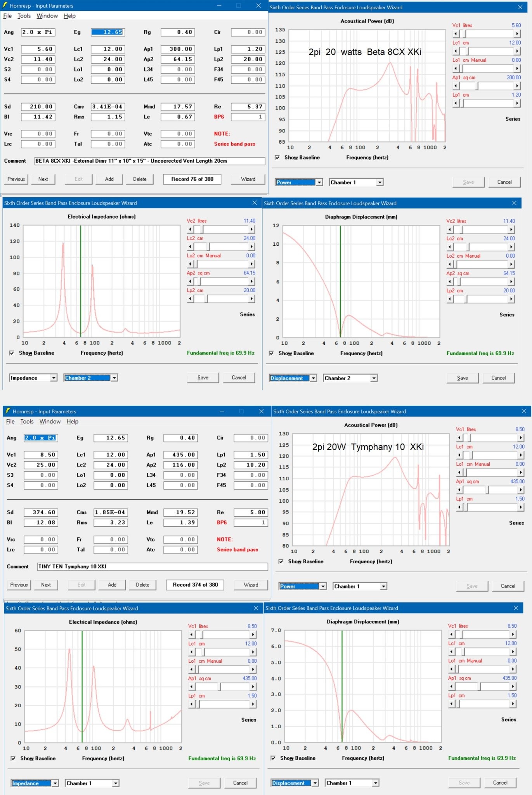
Task: Click Next button in Record 76 window
Action: 43,179
